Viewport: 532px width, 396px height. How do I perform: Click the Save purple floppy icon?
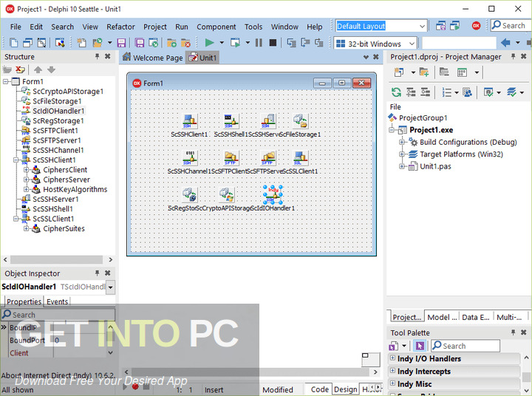tap(121, 43)
